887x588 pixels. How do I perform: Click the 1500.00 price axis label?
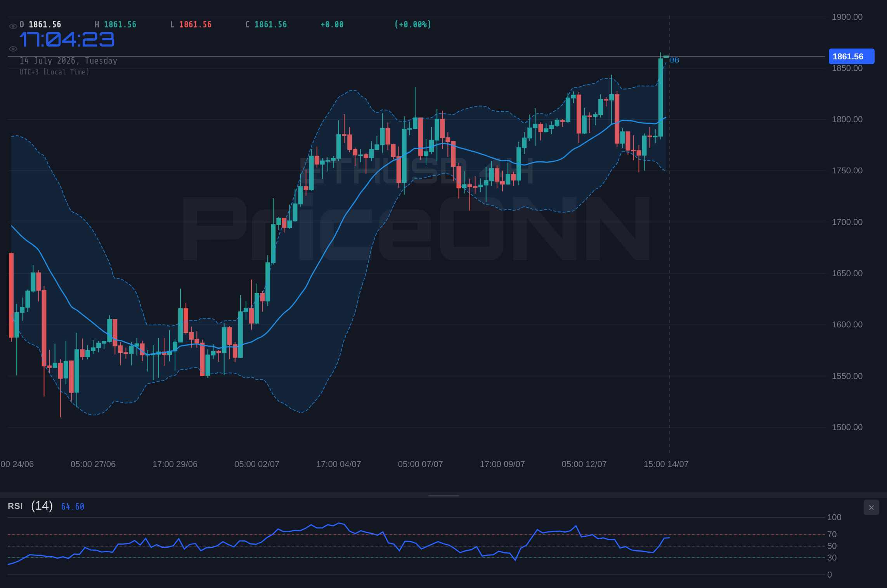point(847,427)
